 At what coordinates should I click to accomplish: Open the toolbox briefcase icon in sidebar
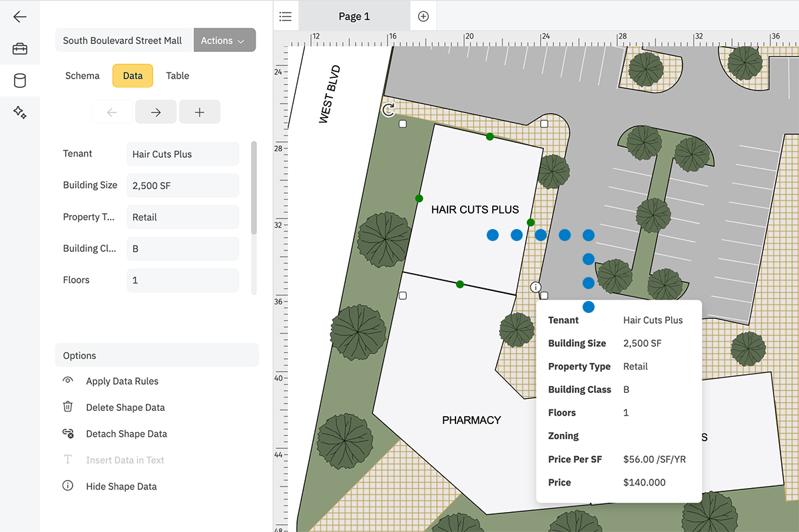(x=20, y=49)
